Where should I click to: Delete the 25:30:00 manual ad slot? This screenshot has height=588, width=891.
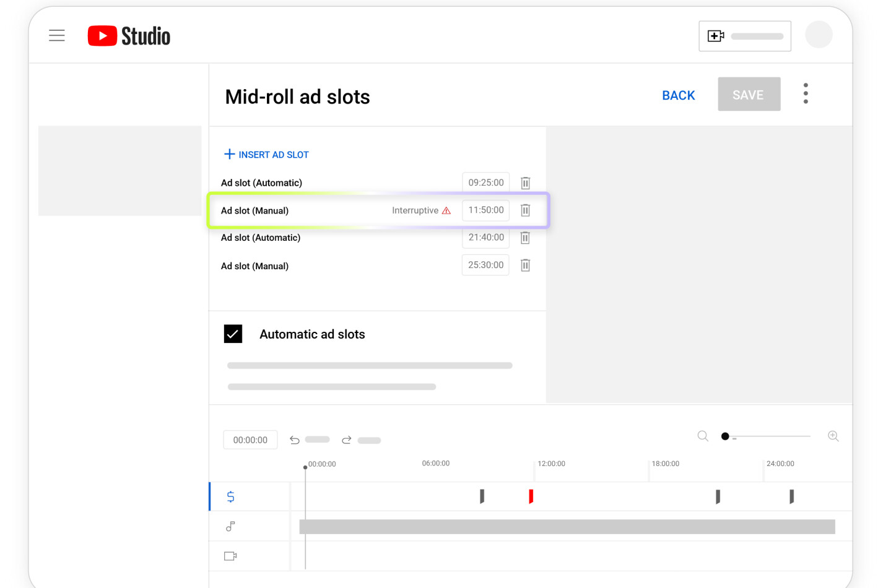525,266
